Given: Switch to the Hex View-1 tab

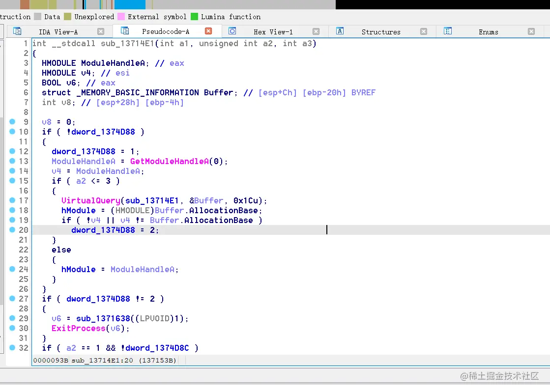Looking at the screenshot, I should tap(273, 32).
